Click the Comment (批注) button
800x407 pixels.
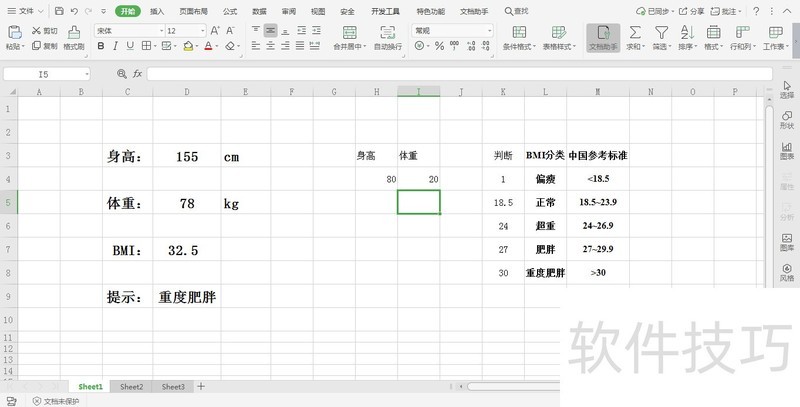coord(726,11)
